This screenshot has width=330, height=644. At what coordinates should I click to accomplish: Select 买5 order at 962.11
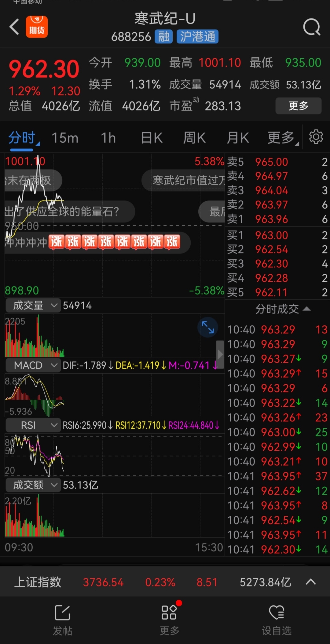pos(277,292)
